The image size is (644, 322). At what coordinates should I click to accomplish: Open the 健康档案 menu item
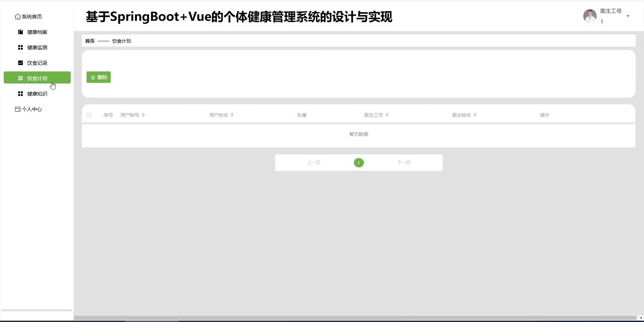37,32
